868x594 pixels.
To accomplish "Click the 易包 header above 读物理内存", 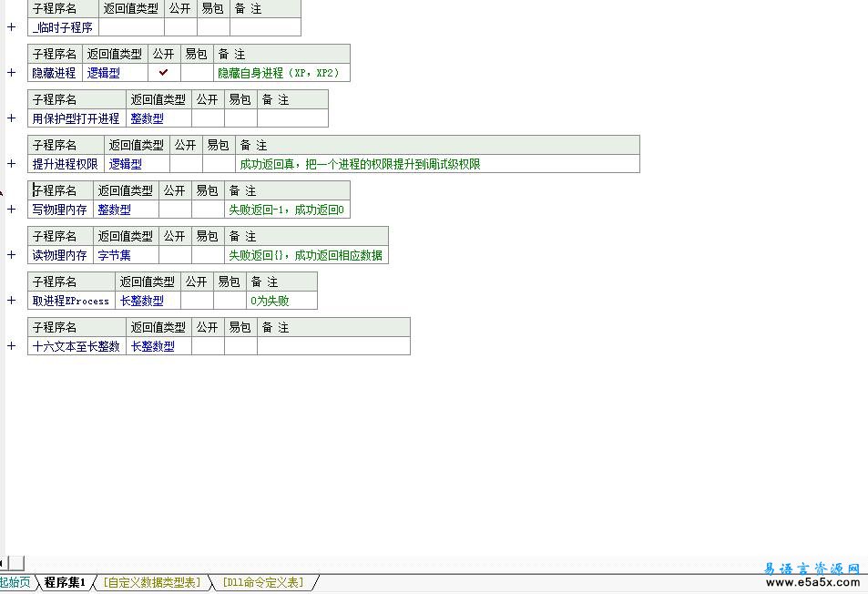I will click(x=208, y=236).
